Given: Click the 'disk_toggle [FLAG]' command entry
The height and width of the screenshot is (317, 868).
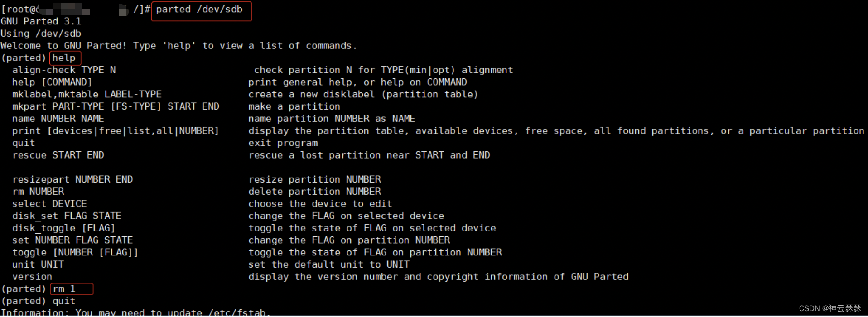Looking at the screenshot, I should tap(63, 228).
